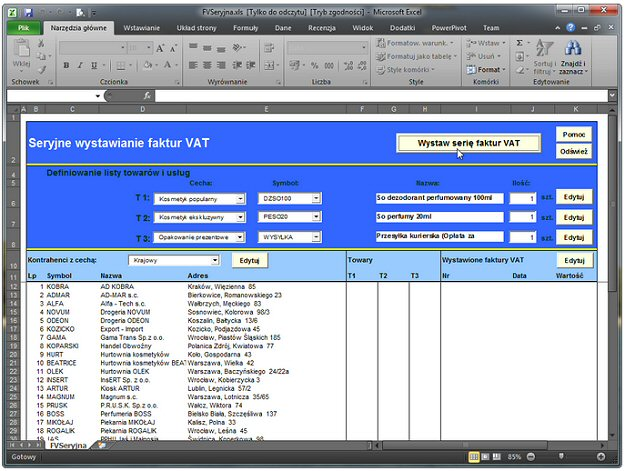Open the DZSO100 symbol dropdown
Image resolution: width=625 pixels, height=471 pixels.
tap(316, 199)
